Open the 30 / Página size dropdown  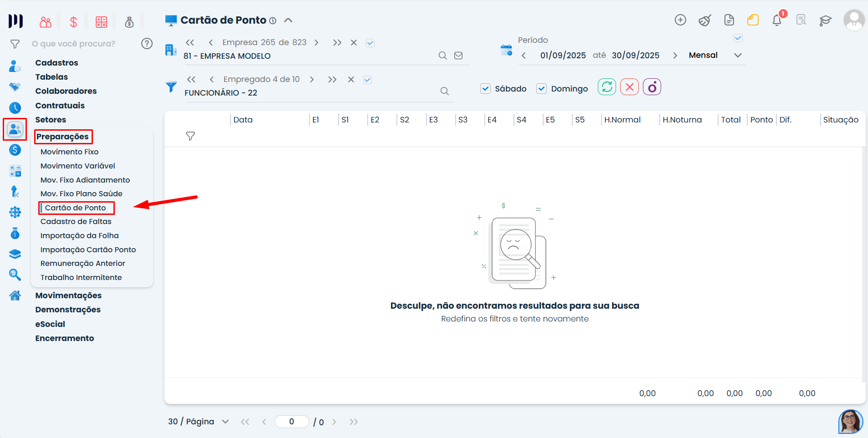coord(225,422)
